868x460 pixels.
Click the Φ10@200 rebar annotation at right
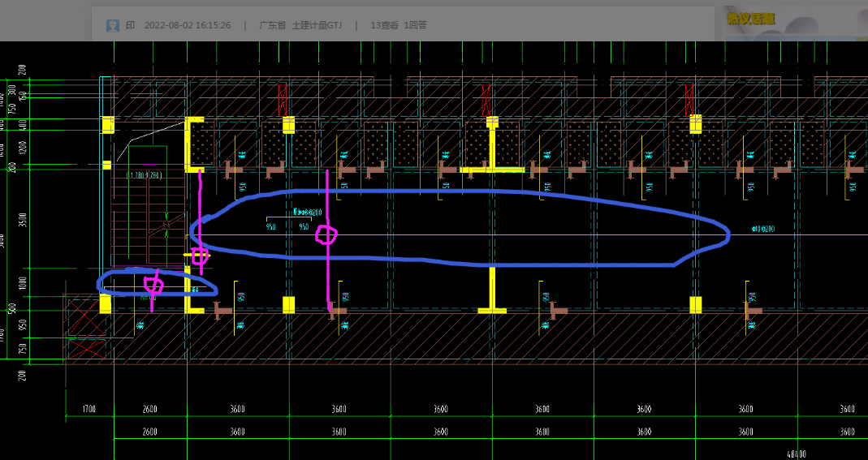(x=763, y=229)
